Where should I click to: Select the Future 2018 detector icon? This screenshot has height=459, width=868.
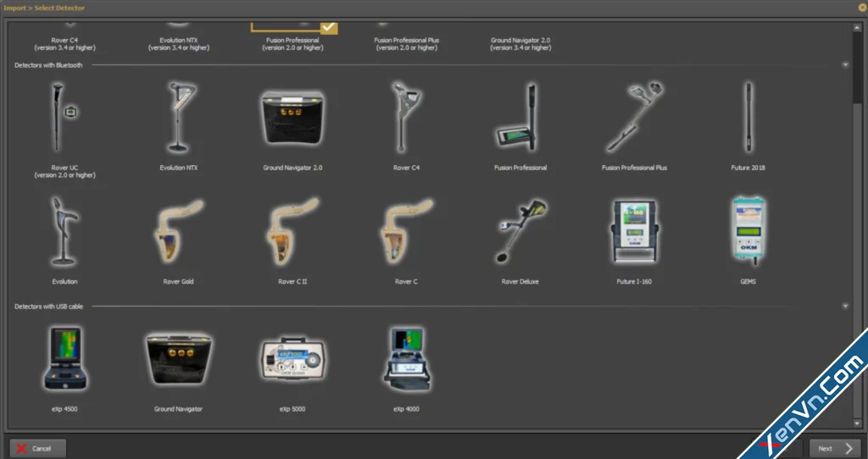click(748, 117)
